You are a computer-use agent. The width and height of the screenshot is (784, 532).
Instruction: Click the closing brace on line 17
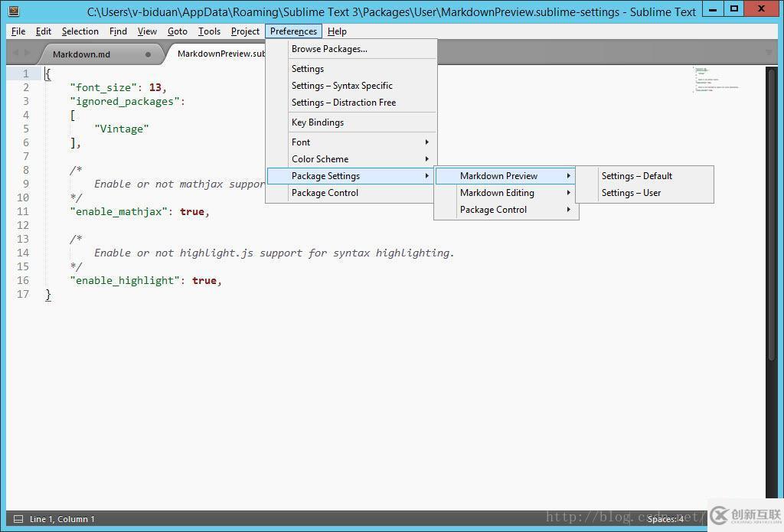(48, 295)
